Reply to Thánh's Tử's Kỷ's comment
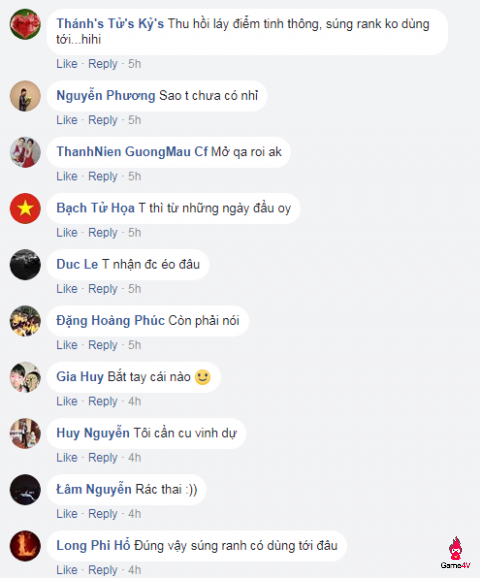The width and height of the screenshot is (480, 578). 102,64
